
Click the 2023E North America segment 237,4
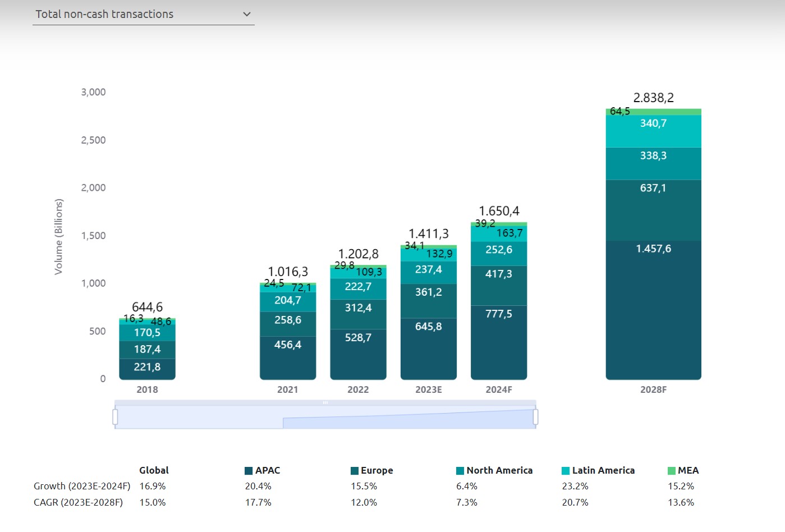pos(429,272)
